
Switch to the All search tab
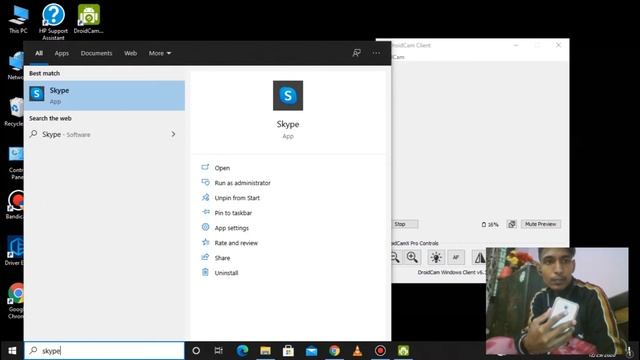[x=39, y=53]
